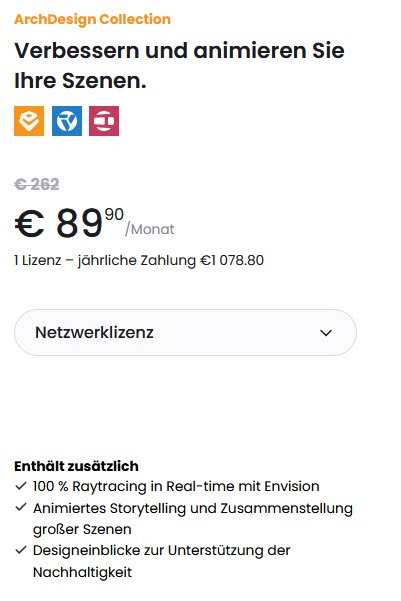Click the €1 078.80 annual amount
Viewport: 401px width, 601px height.
point(232,261)
